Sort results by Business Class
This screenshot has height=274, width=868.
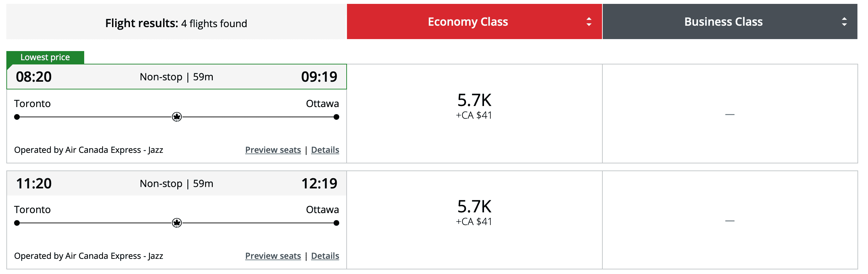click(x=723, y=22)
